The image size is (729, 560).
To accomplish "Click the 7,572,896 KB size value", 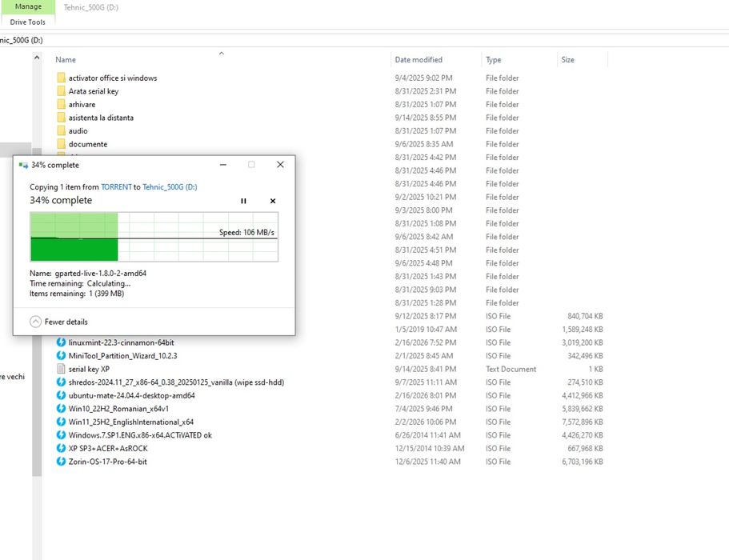I will tap(582, 422).
